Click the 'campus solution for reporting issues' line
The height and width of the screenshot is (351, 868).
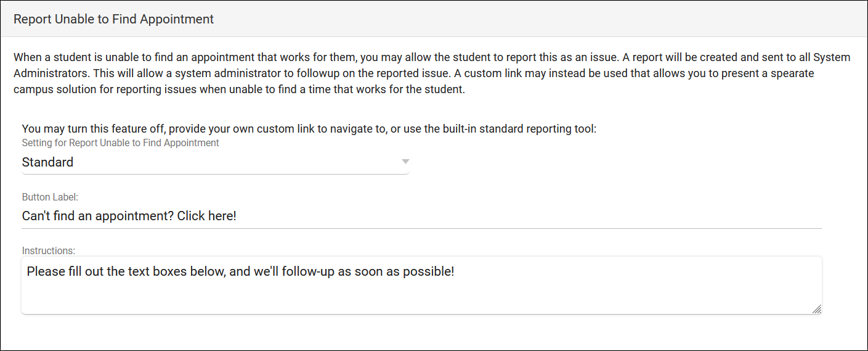tap(105, 89)
